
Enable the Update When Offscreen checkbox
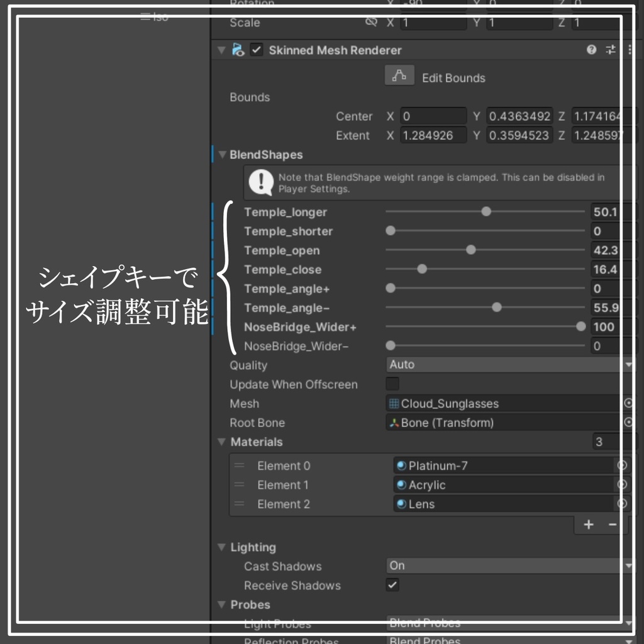click(392, 384)
